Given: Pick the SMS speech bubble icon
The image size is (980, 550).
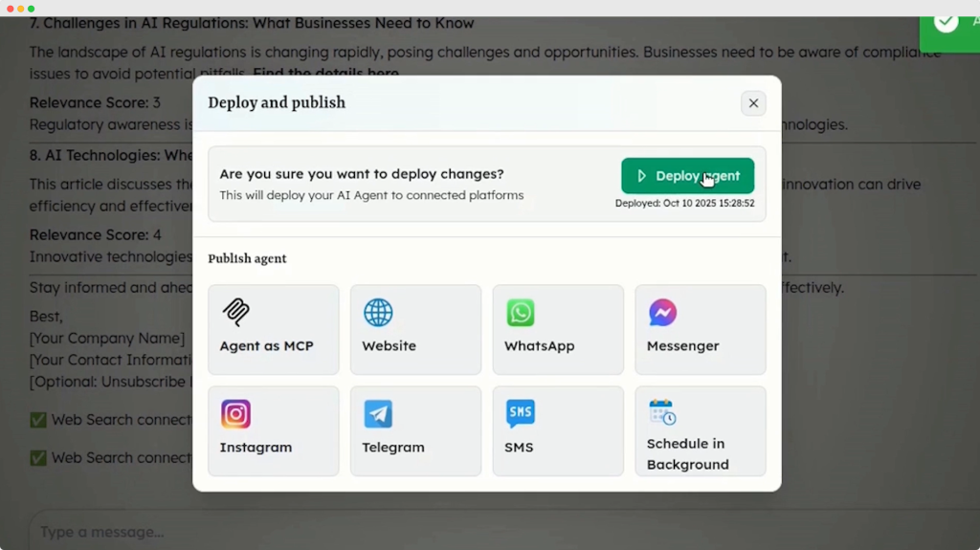Looking at the screenshot, I should (x=521, y=413).
